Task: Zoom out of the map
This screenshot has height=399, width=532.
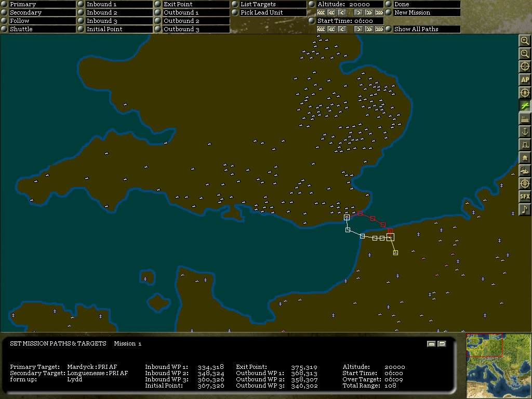Action: (525, 54)
